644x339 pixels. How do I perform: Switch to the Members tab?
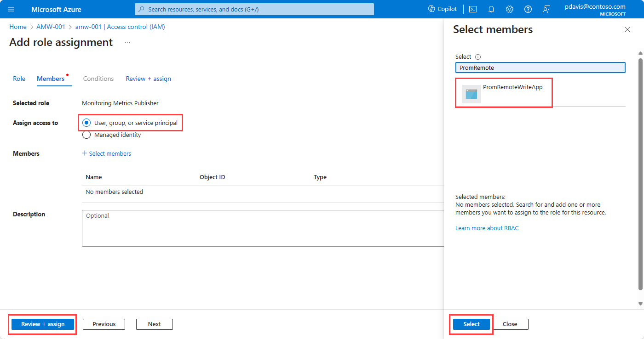pyautogui.click(x=51, y=79)
